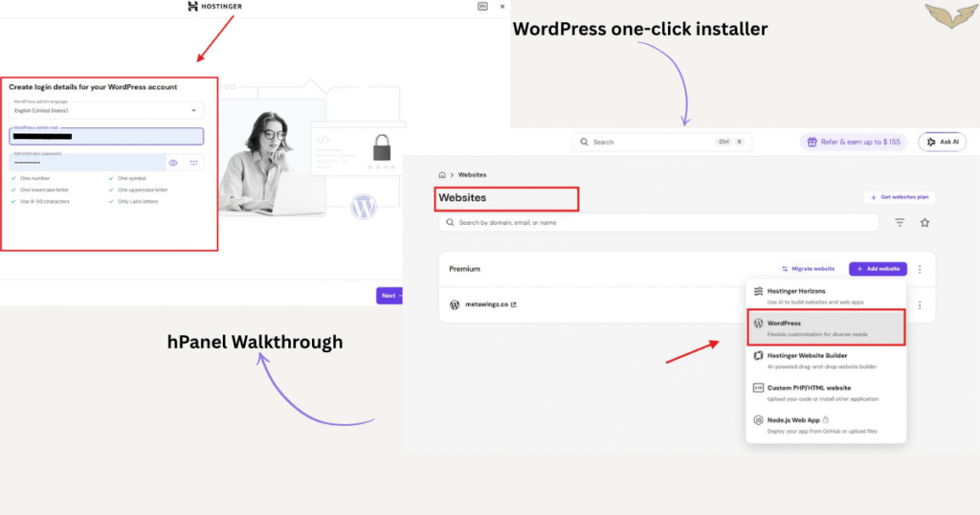980x515 pixels.
Task: Toggle password visibility eye icon
Action: click(173, 163)
